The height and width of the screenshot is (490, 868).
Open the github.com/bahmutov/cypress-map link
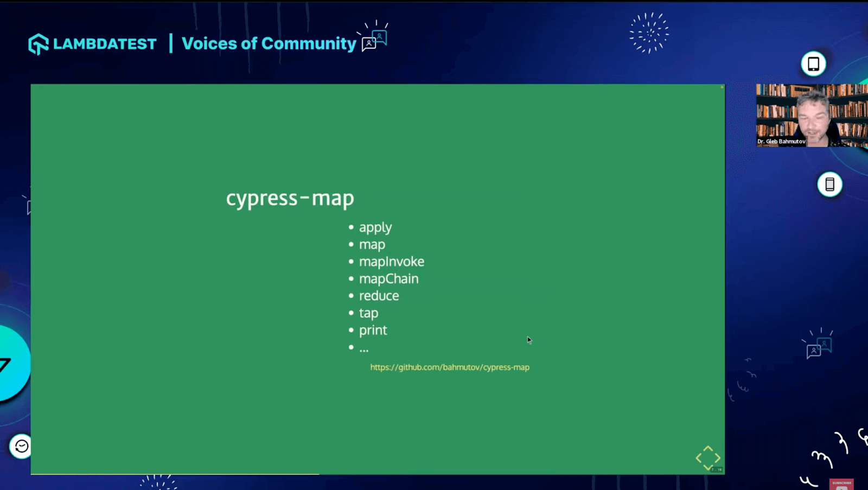(450, 367)
